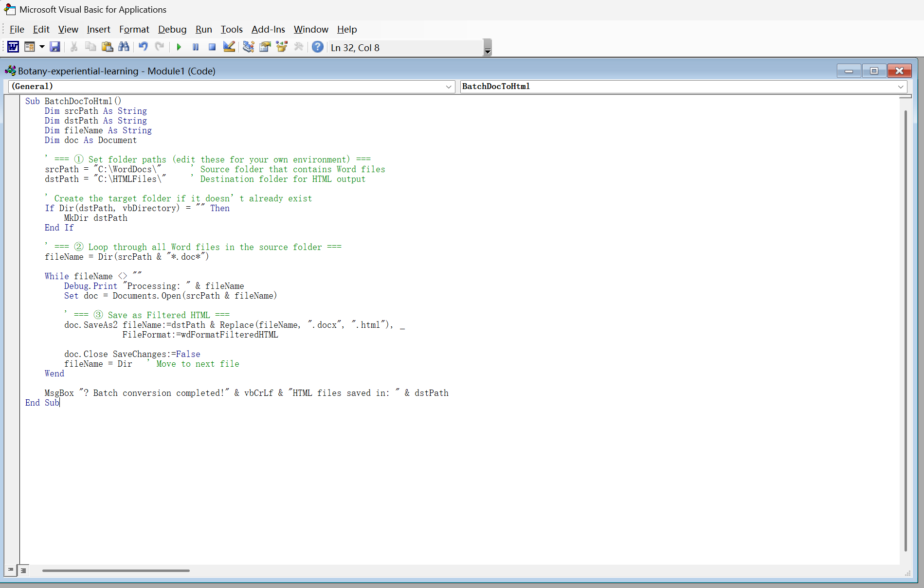Image resolution: width=924 pixels, height=588 pixels.
Task: Open the Object Browser
Action: click(282, 47)
